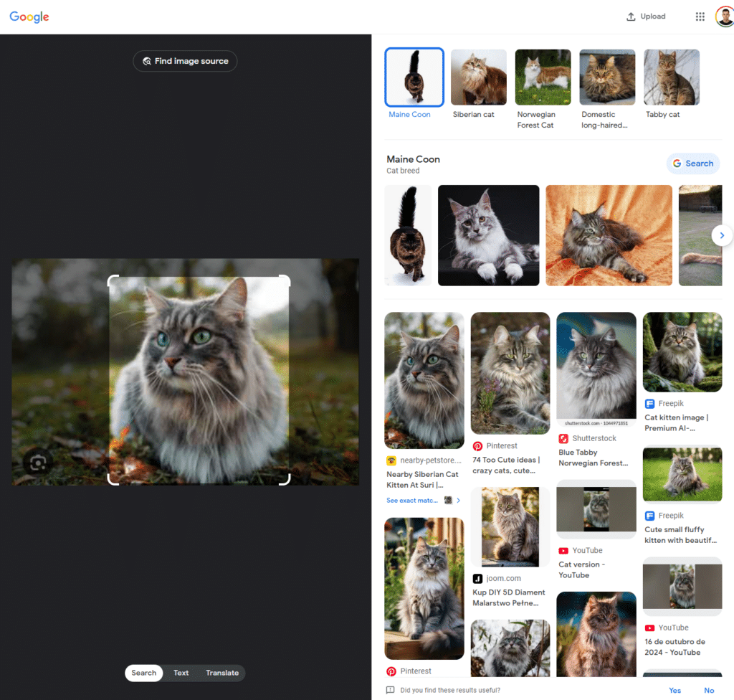The image size is (734, 700).
Task: Open the Google apps grid icon
Action: pyautogui.click(x=700, y=16)
